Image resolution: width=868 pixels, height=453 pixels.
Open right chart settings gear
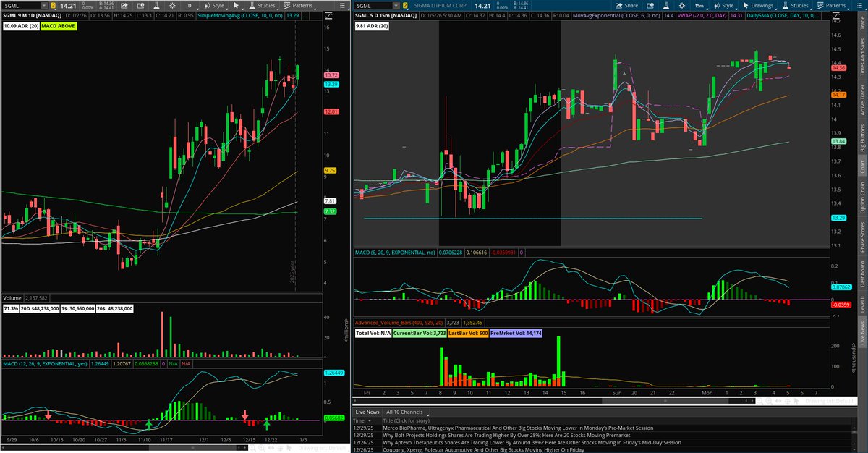coord(682,6)
